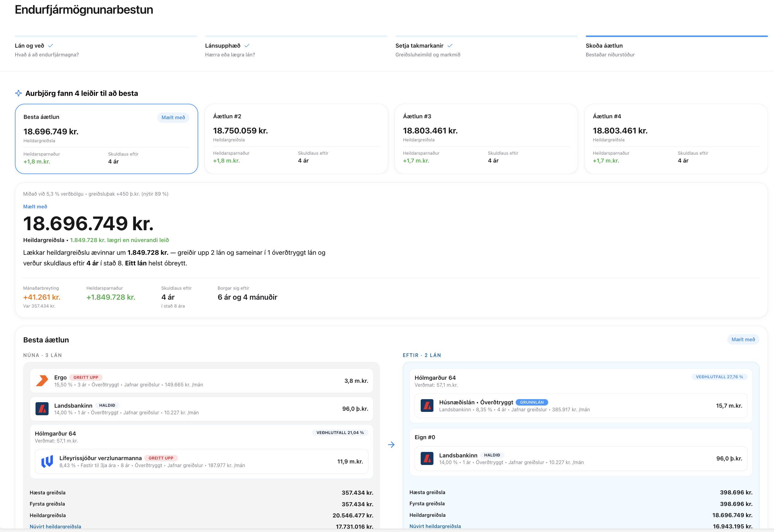The width and height of the screenshot is (774, 532).
Task: Click the "11,9 m.kr." loan amount
Action: click(x=350, y=461)
